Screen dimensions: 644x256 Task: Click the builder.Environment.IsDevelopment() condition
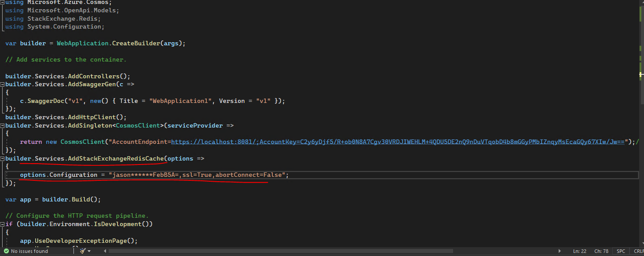pos(84,224)
